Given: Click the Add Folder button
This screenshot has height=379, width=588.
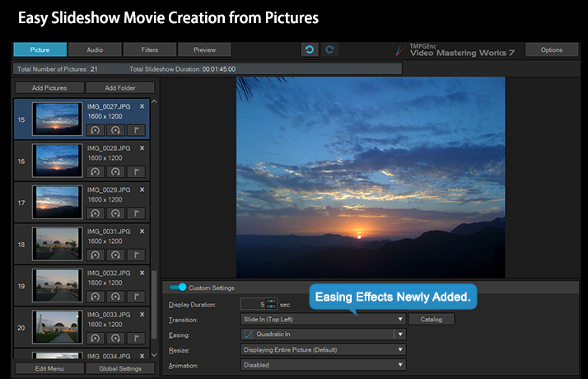Looking at the screenshot, I should click(x=120, y=88).
